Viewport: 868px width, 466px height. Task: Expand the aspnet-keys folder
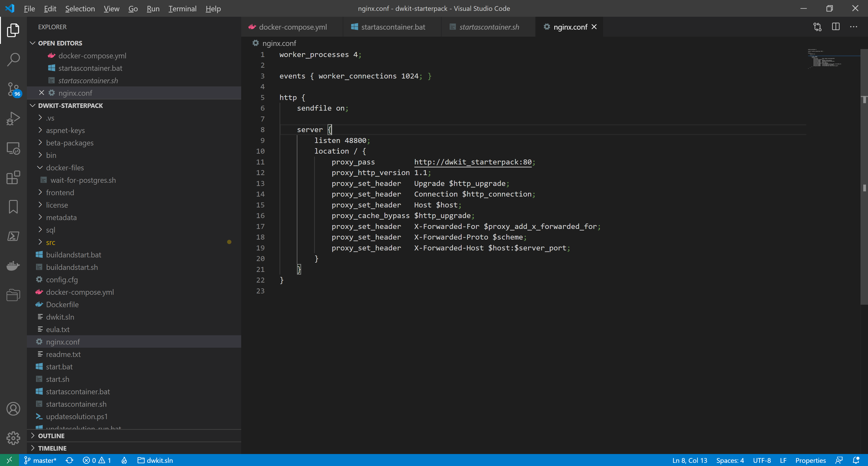tap(134, 130)
